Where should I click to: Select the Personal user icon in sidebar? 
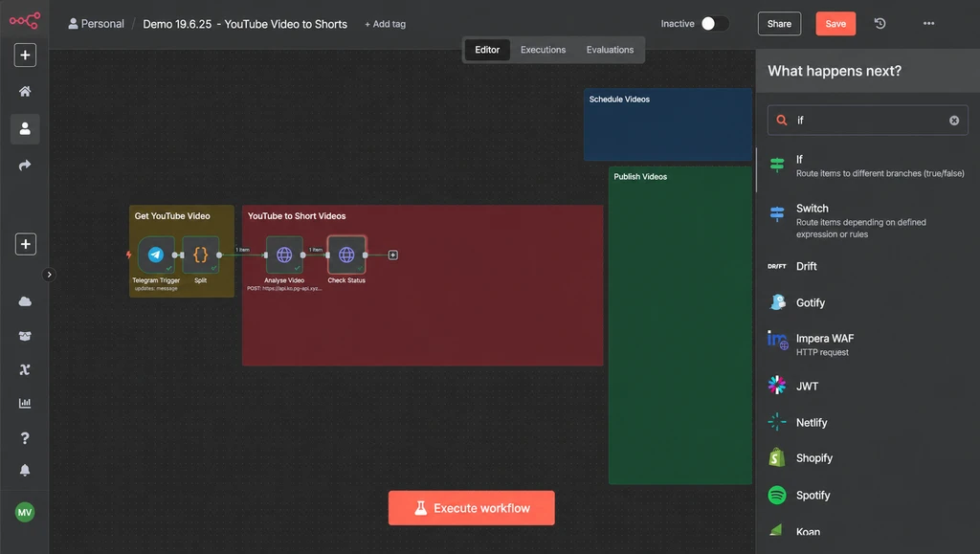click(25, 128)
